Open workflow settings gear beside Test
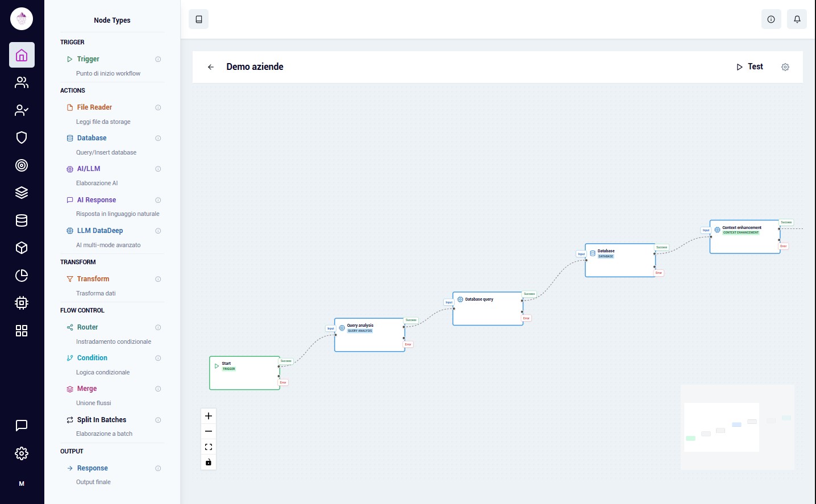The image size is (816, 504). pyautogui.click(x=785, y=67)
